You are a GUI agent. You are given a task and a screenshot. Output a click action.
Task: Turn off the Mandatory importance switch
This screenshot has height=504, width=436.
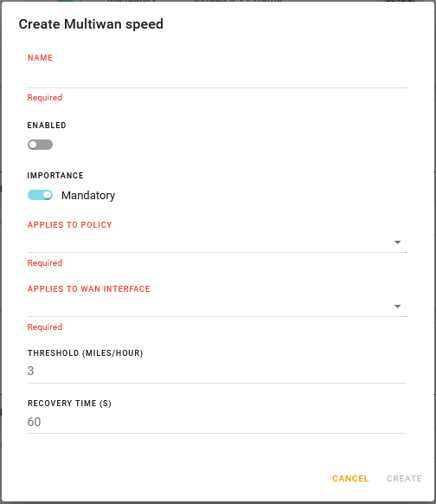point(40,195)
